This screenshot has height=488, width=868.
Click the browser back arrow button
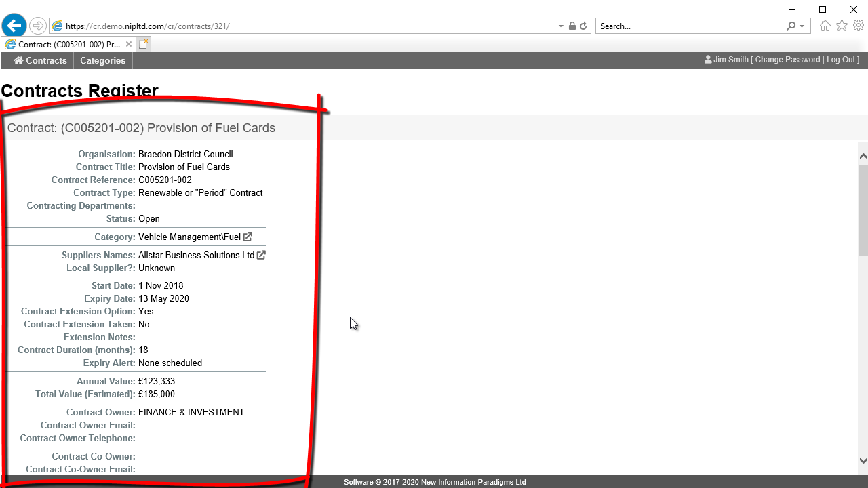(x=14, y=26)
